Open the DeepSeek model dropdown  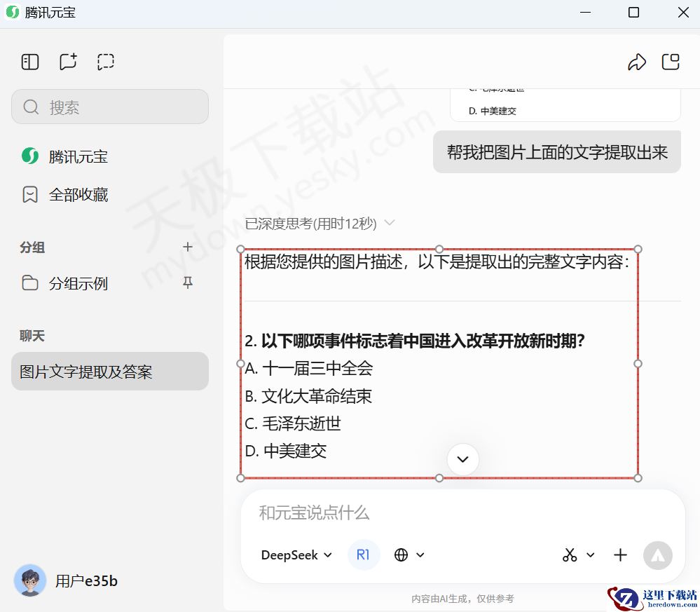[295, 555]
